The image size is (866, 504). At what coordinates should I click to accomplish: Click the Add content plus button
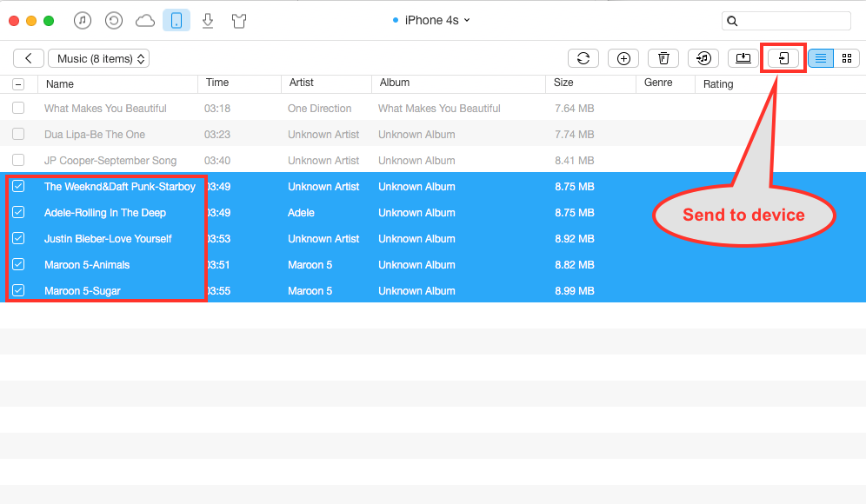point(623,58)
